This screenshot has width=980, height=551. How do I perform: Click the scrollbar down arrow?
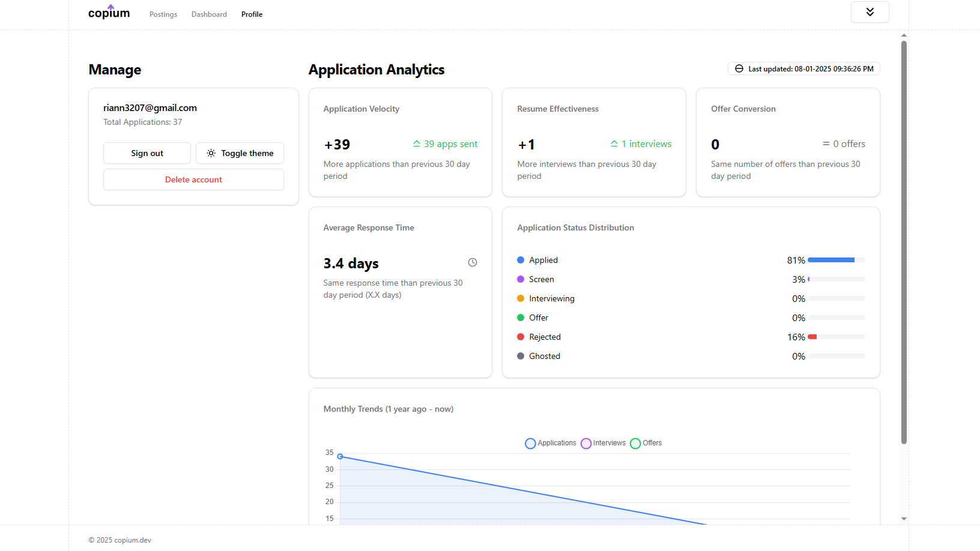(x=904, y=519)
